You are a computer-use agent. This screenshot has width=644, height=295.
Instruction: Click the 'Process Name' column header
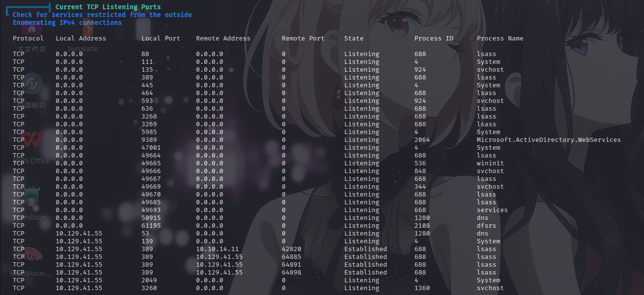(x=500, y=39)
